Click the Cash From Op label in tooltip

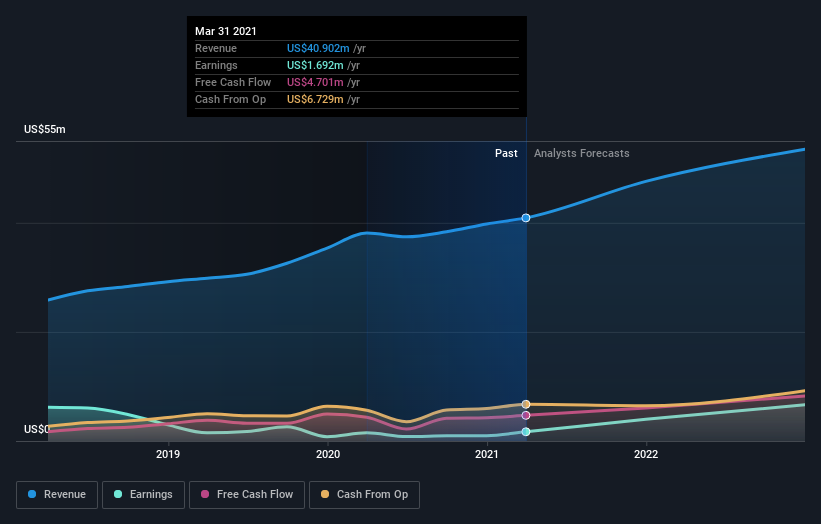pyautogui.click(x=230, y=99)
